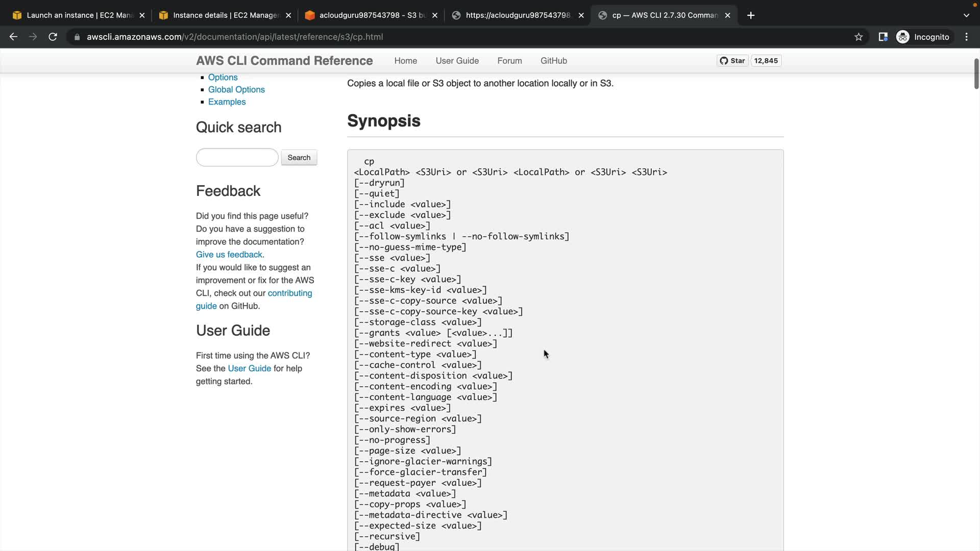Open the side panel icon
980x551 pixels.
click(883, 37)
